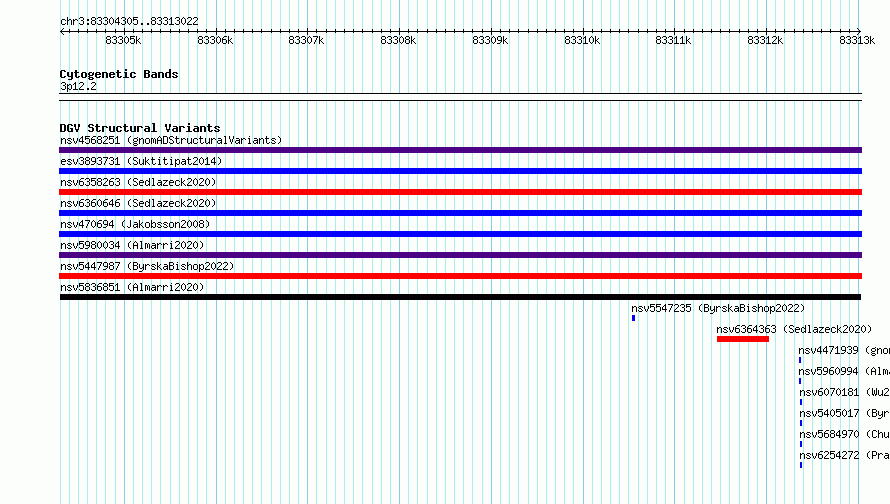Click the chr3:83304305..83313022 coordinate text
Image resolution: width=890 pixels, height=504 pixels.
click(129, 21)
